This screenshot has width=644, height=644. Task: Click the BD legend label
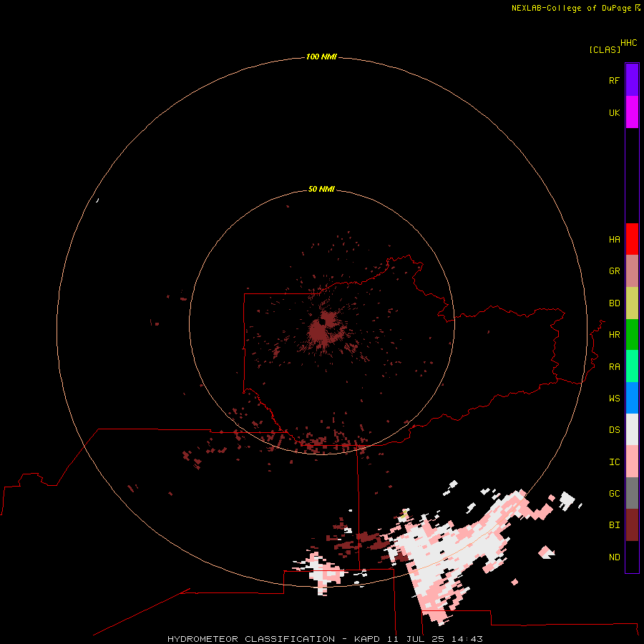[615, 303]
